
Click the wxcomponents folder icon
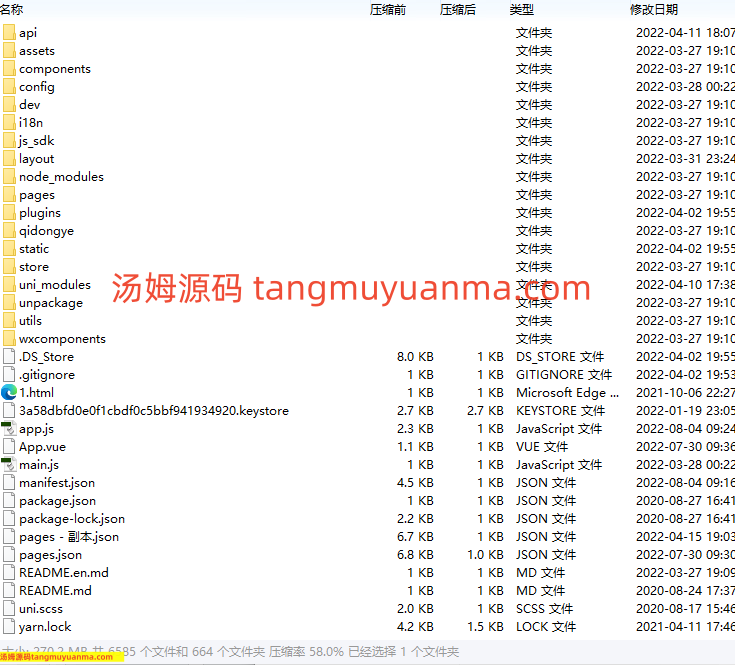[9, 339]
